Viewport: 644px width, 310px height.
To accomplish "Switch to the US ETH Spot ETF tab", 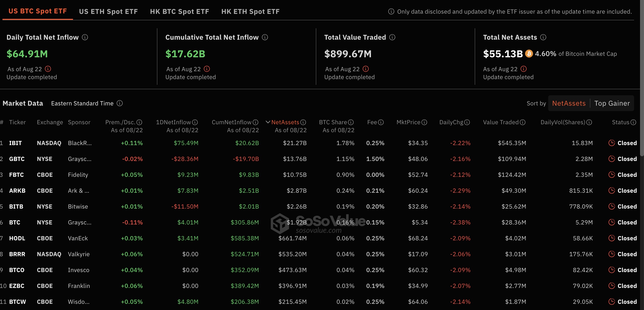I will point(108,11).
